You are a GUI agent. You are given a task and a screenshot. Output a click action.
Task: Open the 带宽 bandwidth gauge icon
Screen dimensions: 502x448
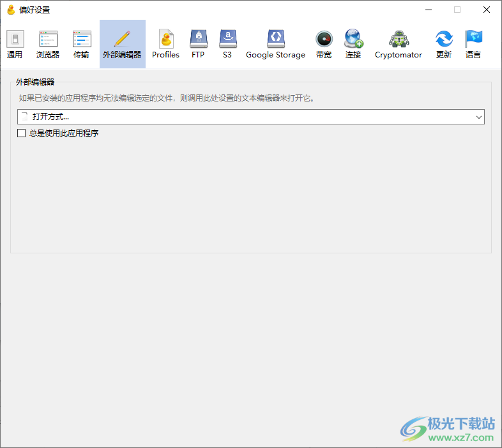pos(324,39)
